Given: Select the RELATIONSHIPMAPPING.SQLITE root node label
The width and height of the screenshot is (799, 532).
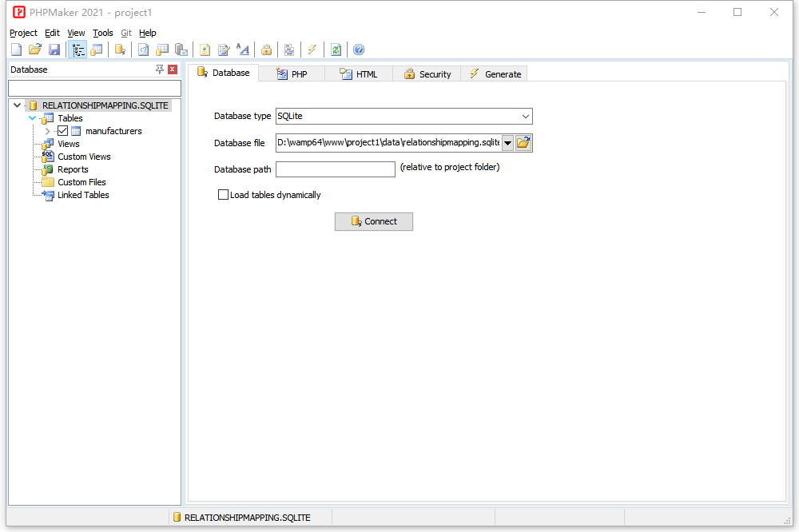Looking at the screenshot, I should point(105,105).
